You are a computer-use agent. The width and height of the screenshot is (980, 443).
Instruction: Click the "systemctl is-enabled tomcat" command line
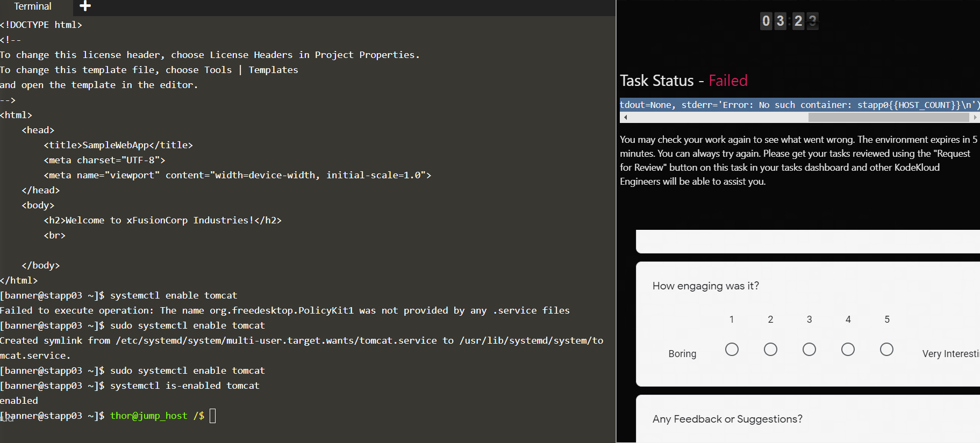point(184,386)
